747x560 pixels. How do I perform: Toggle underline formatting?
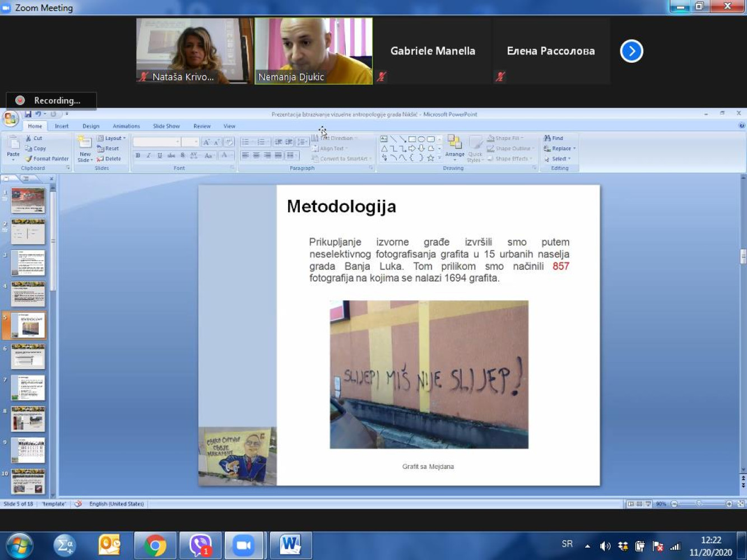[x=160, y=156]
